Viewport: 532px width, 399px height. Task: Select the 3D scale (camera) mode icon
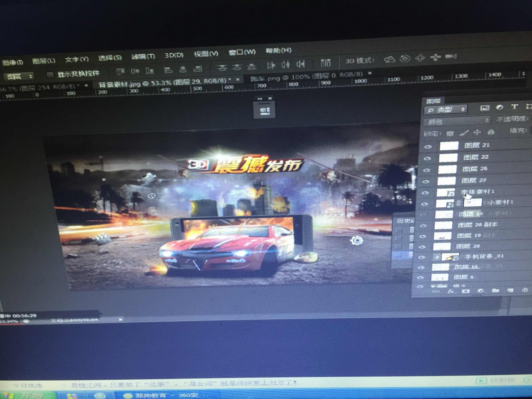[x=451, y=57]
